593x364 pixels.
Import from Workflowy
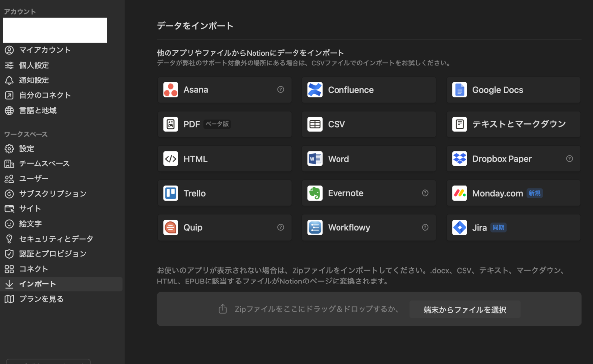[369, 227]
